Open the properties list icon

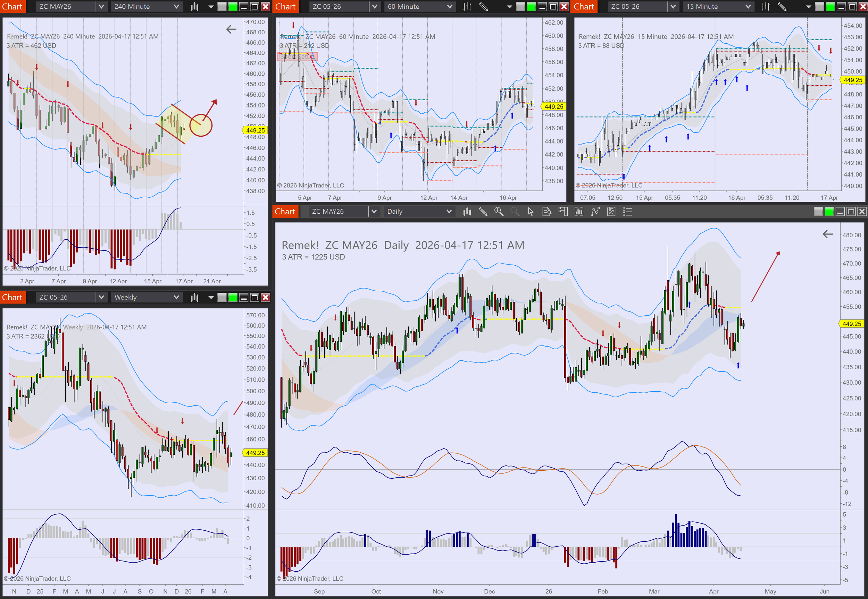[627, 212]
